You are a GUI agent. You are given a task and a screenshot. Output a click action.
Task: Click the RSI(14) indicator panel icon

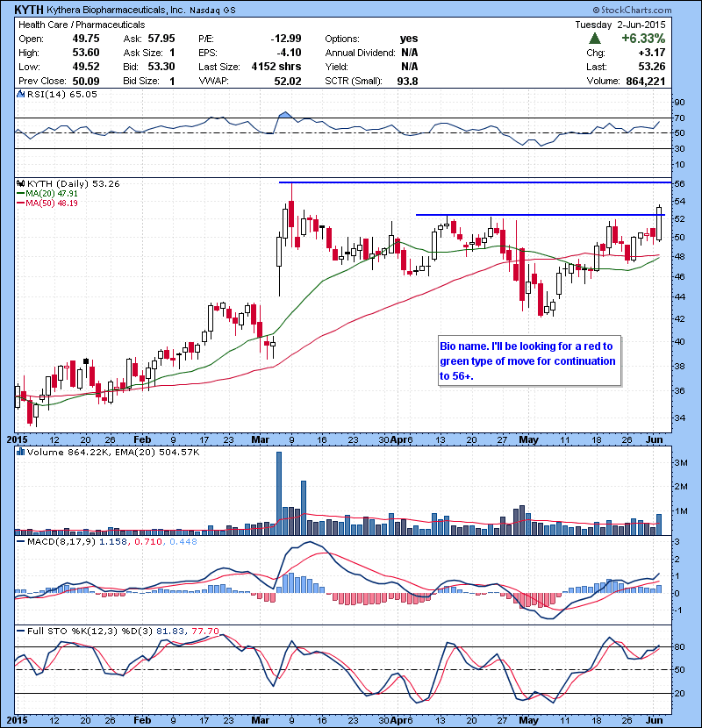pos(20,94)
